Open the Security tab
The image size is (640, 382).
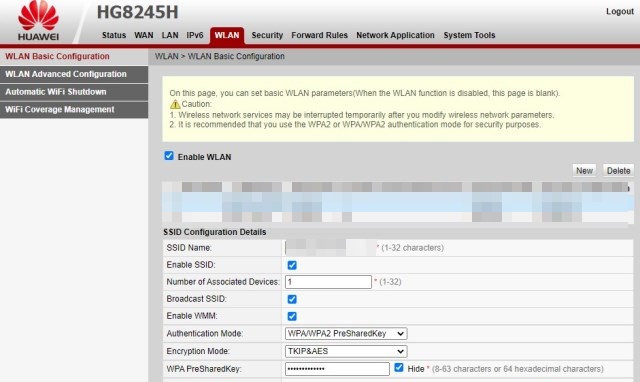[x=267, y=35]
